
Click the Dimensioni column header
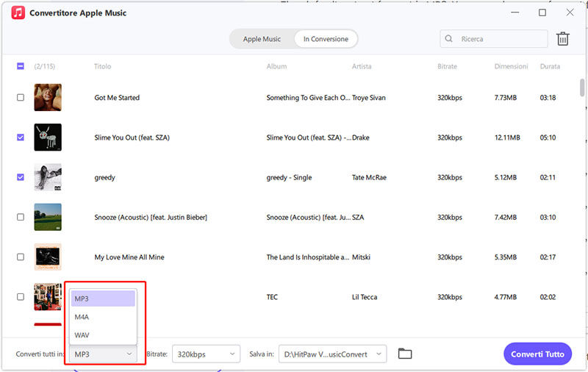click(511, 66)
